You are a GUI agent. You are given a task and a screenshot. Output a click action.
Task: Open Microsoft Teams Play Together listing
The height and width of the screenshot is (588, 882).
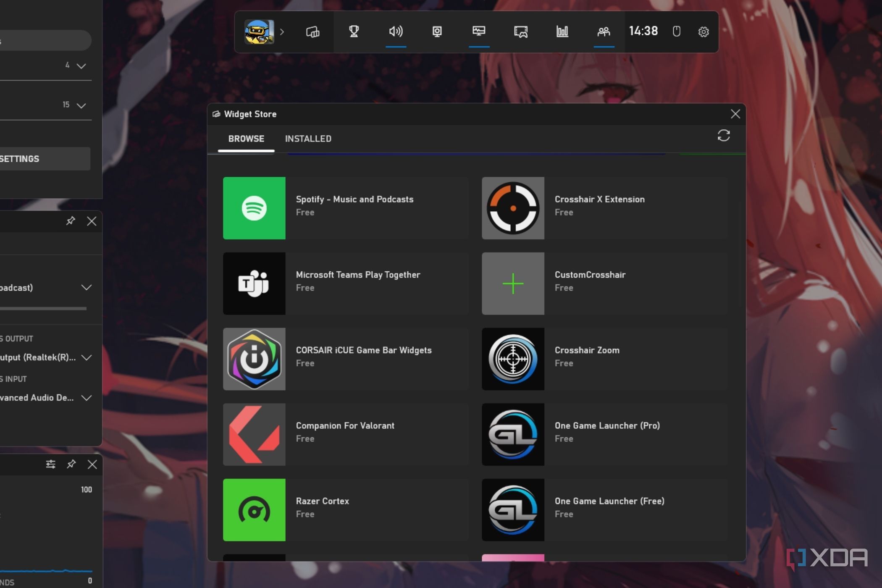(x=346, y=283)
